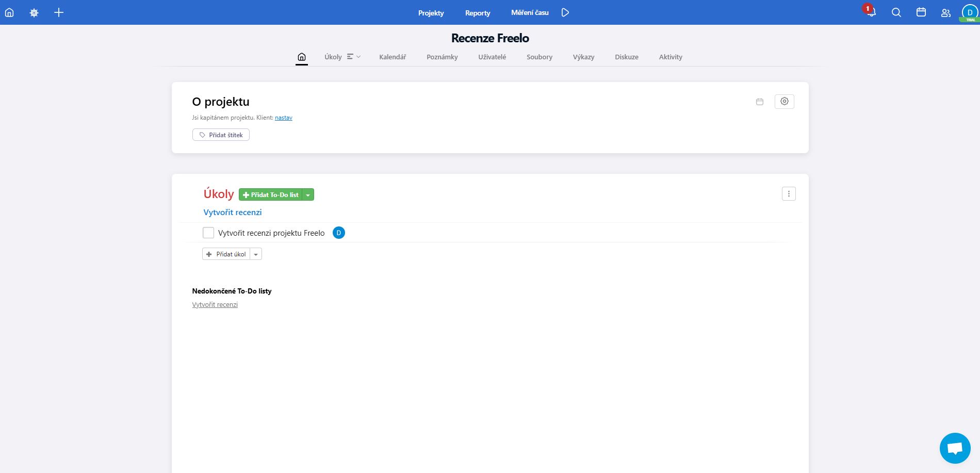This screenshot has height=473, width=980.
Task: Switch to the Aktivity tab
Action: tap(671, 57)
